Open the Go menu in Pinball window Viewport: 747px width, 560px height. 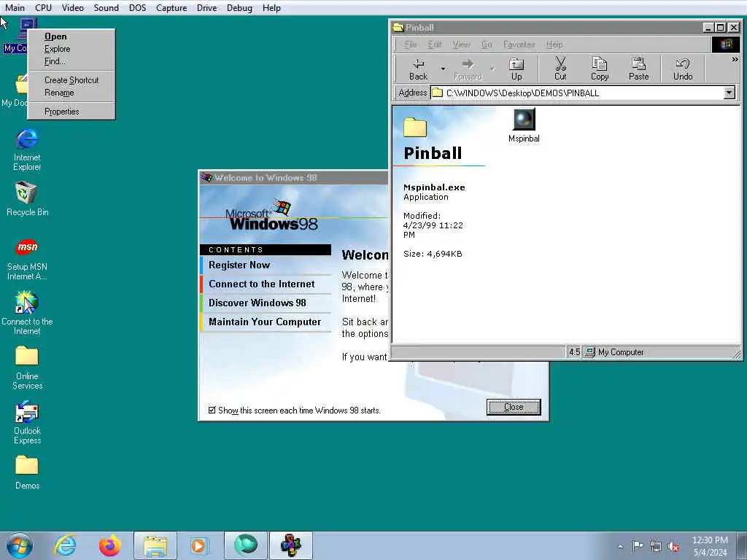[x=487, y=44]
